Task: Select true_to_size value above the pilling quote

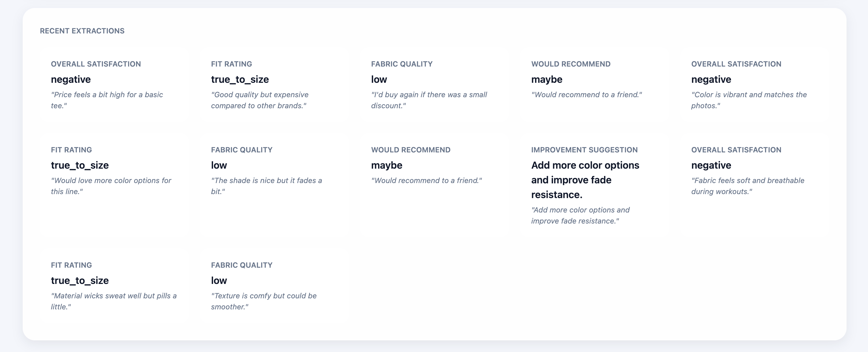Action: coord(79,280)
